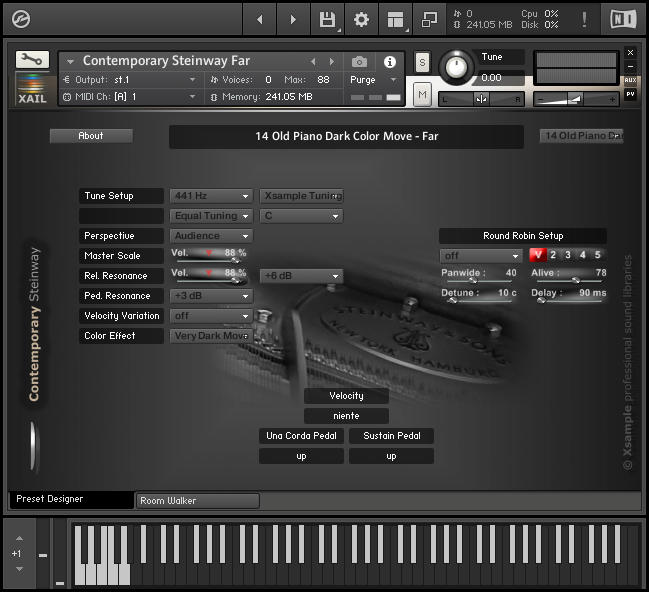Click the wrench instrument edit icon
Image resolution: width=649 pixels, height=592 pixels.
click(x=32, y=60)
